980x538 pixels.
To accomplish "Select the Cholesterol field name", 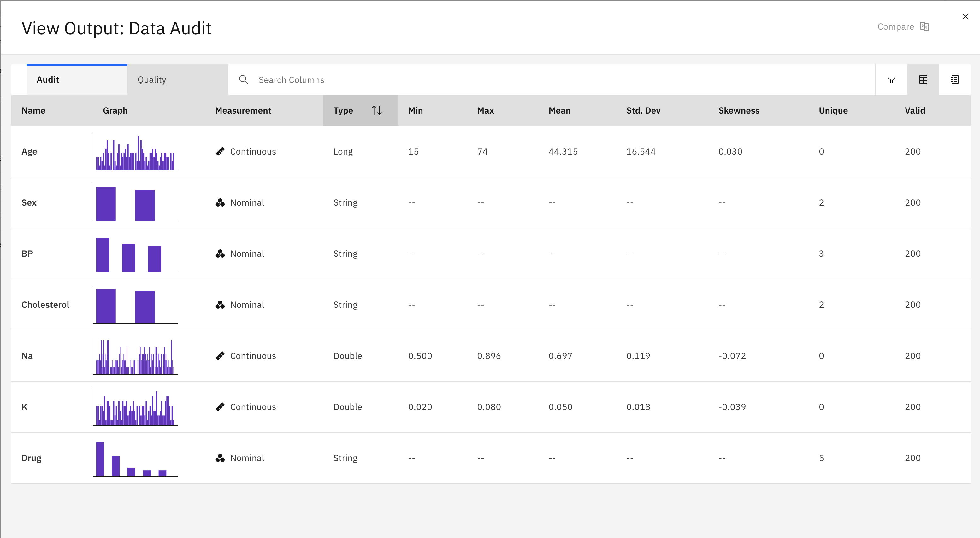I will coord(45,305).
